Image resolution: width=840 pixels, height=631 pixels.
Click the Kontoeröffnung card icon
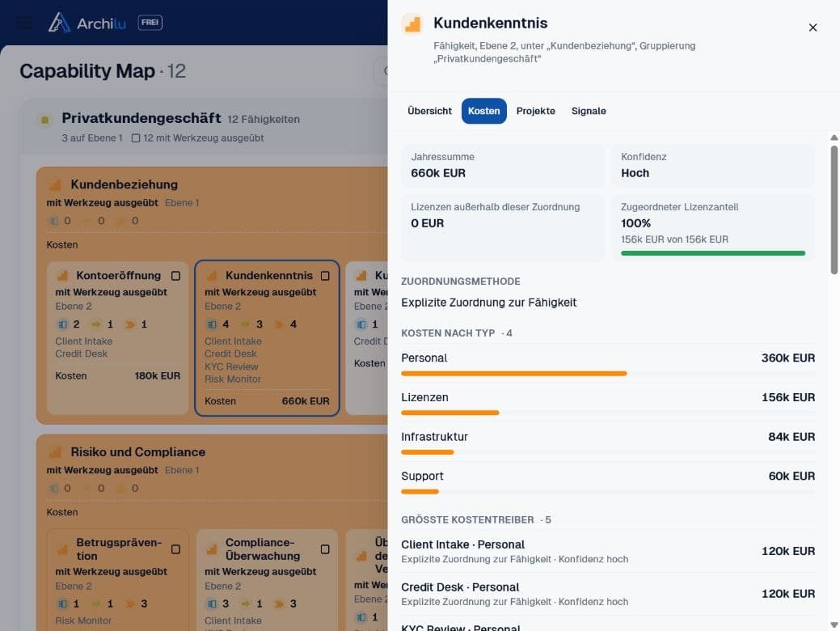tap(62, 276)
